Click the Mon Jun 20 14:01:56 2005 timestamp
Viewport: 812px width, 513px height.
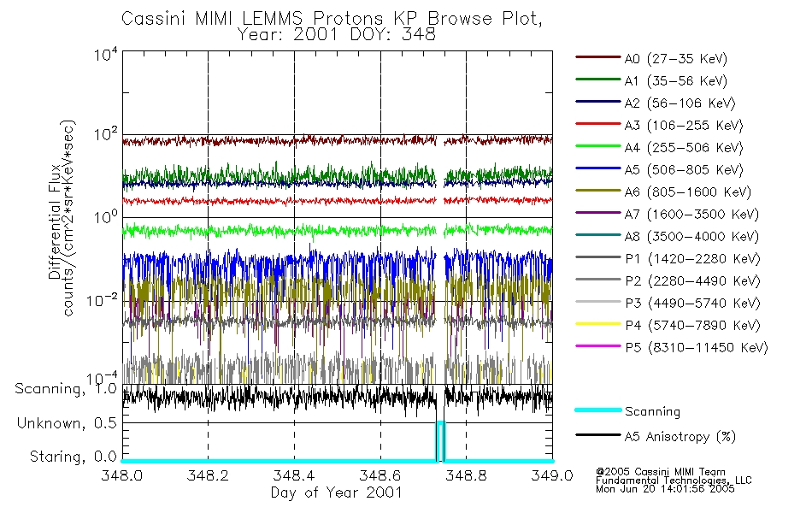[665, 489]
